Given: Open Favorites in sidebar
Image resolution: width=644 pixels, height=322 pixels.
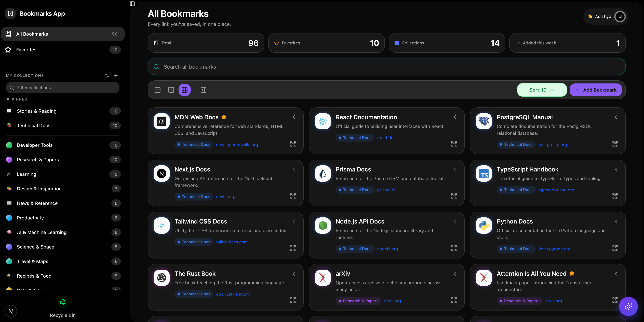Looking at the screenshot, I should tap(63, 49).
